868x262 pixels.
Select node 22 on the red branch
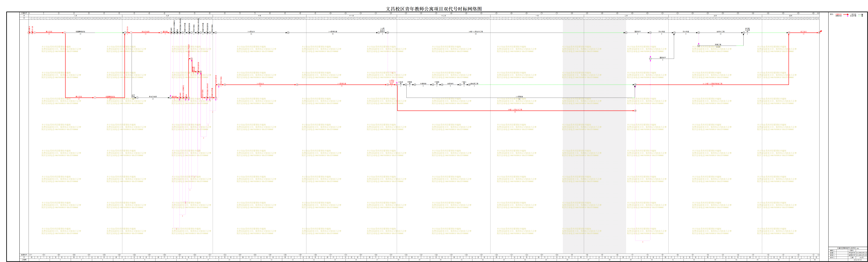[x=191, y=59]
